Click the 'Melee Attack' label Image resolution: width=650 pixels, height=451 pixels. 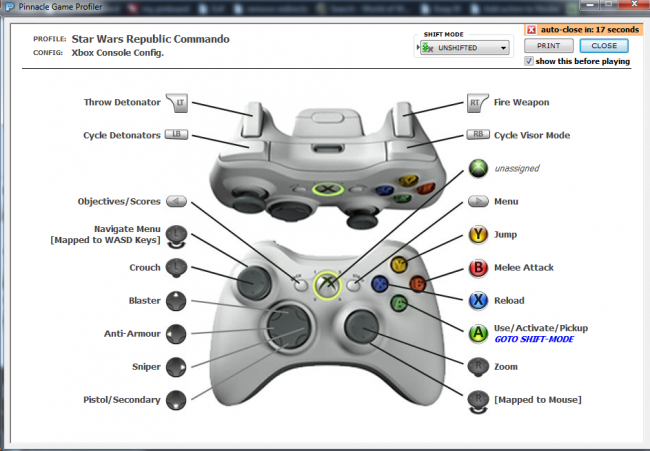[x=524, y=268]
